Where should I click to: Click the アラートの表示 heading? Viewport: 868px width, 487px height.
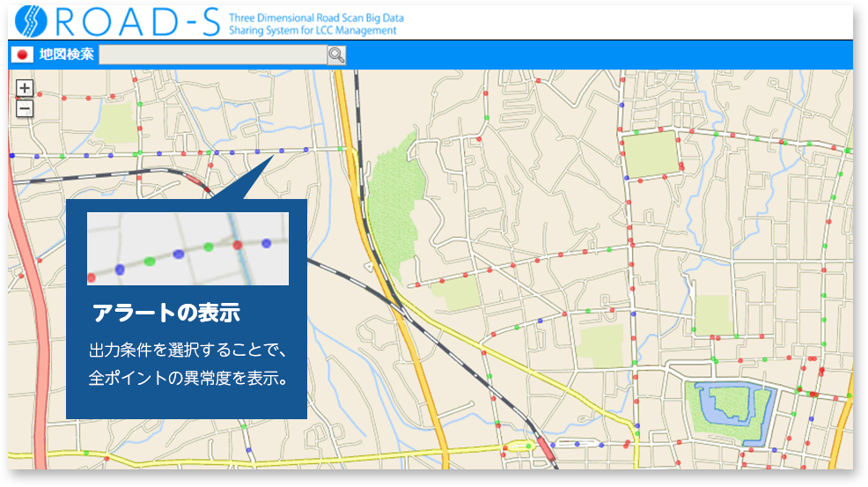[166, 313]
